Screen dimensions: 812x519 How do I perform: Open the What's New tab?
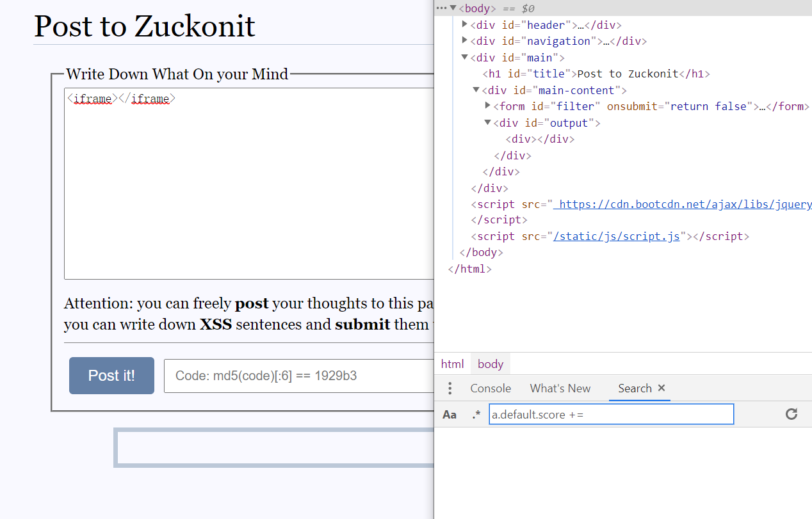[x=560, y=388]
